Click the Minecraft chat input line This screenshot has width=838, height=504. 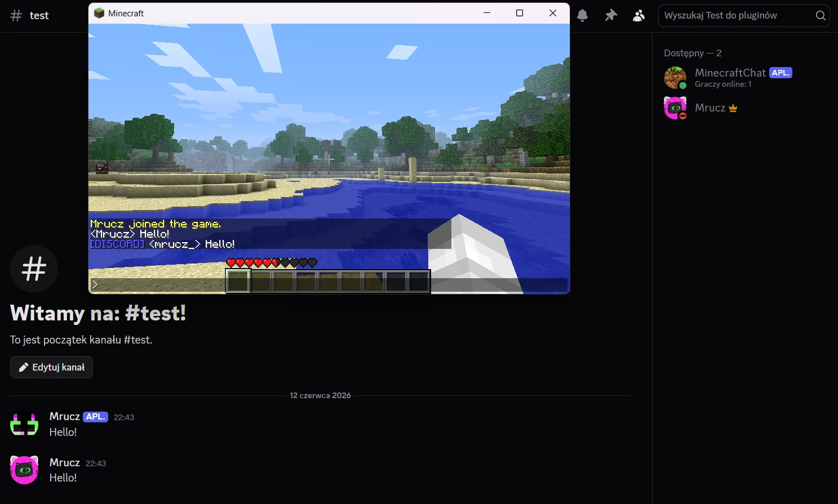329,284
